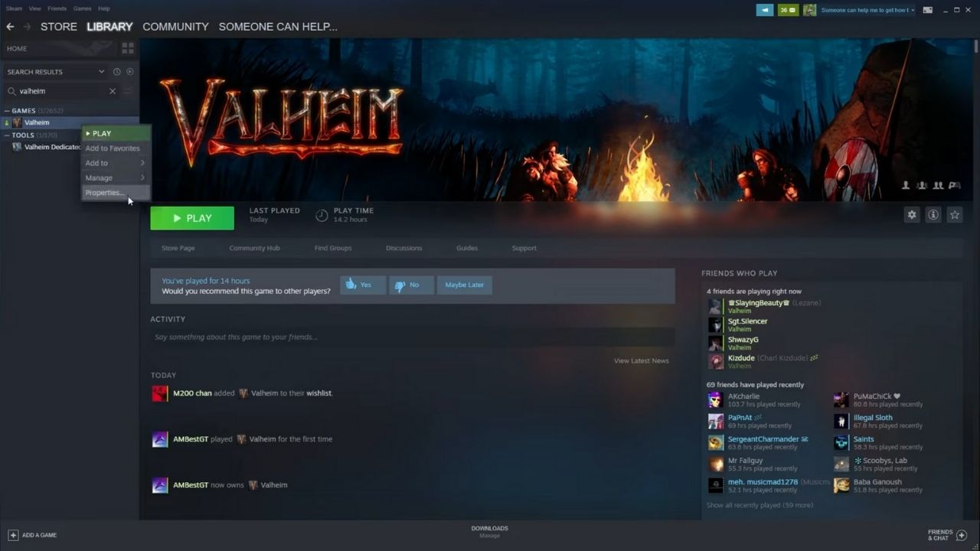The height and width of the screenshot is (551, 980).
Task: Favorite Valheim using the star icon
Action: pyautogui.click(x=954, y=215)
